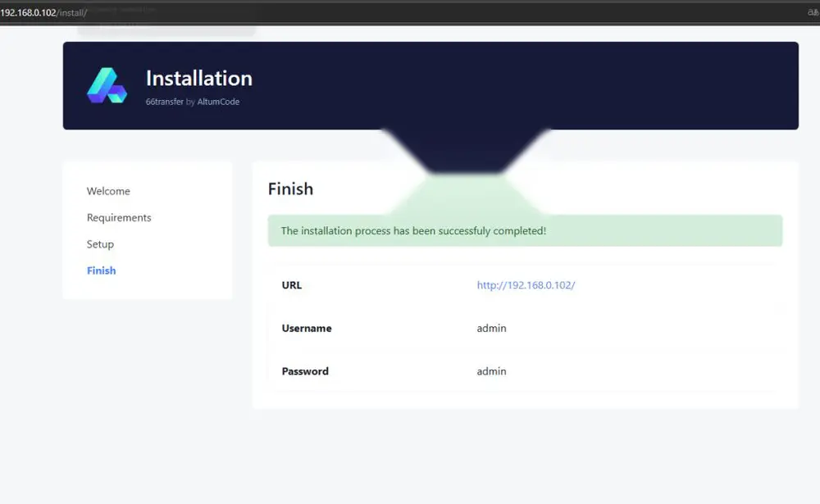Click the URL row label
The image size is (820, 504).
pyautogui.click(x=292, y=285)
